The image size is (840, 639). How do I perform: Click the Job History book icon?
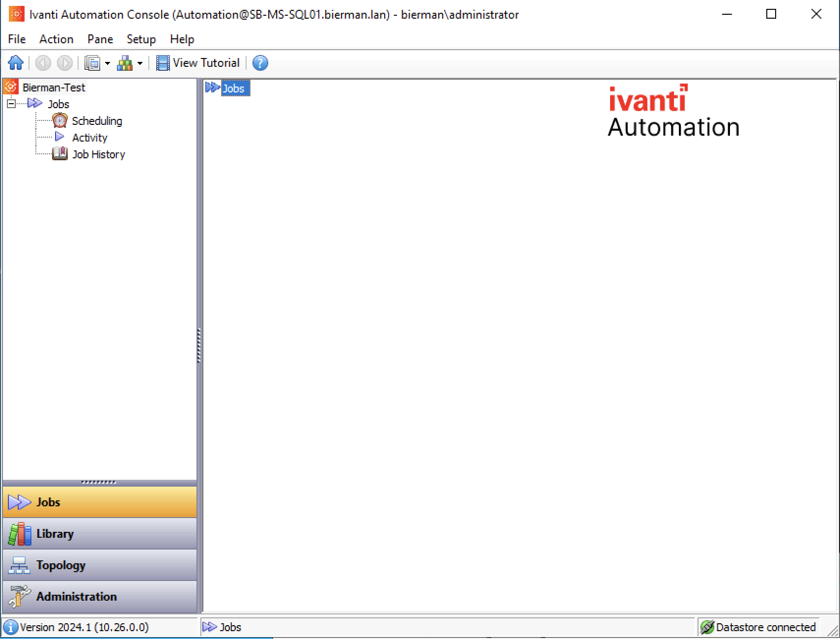pos(59,154)
